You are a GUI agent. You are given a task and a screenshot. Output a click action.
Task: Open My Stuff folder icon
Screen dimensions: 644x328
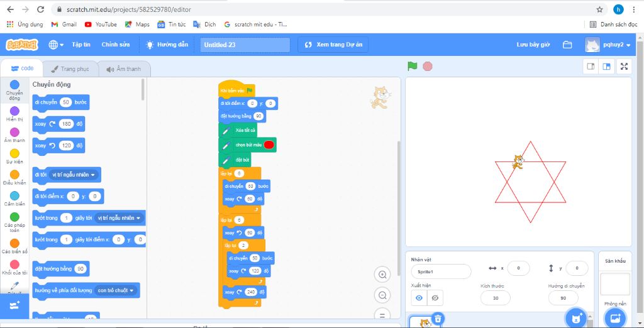coord(567,45)
